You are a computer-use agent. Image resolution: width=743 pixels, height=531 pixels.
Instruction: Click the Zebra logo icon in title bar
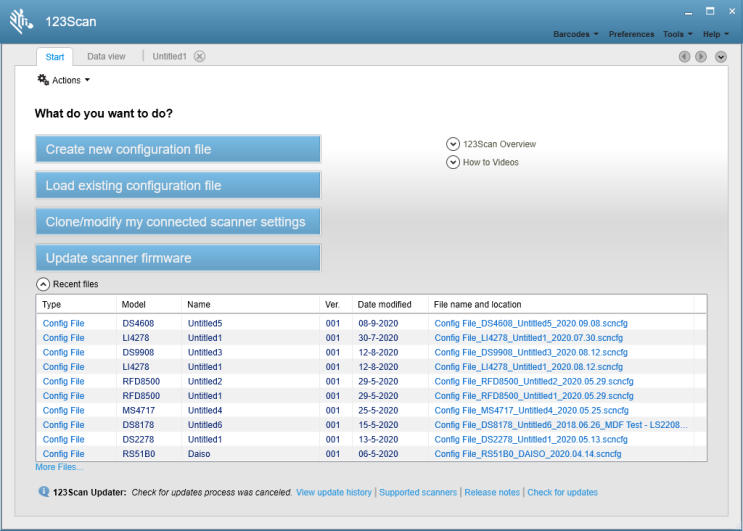[x=21, y=20]
